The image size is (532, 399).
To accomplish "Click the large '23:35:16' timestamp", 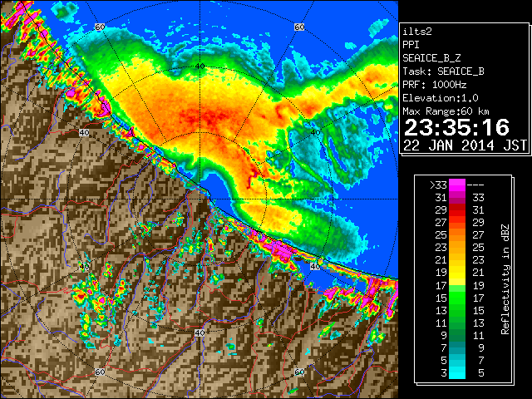I will [x=456, y=127].
